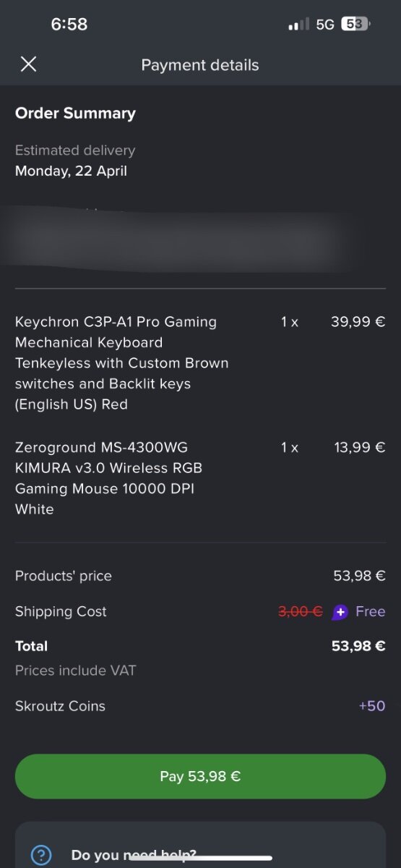Image resolution: width=401 pixels, height=868 pixels.
Task: Tap the Skroutz Coins +50 value
Action: 372,706
